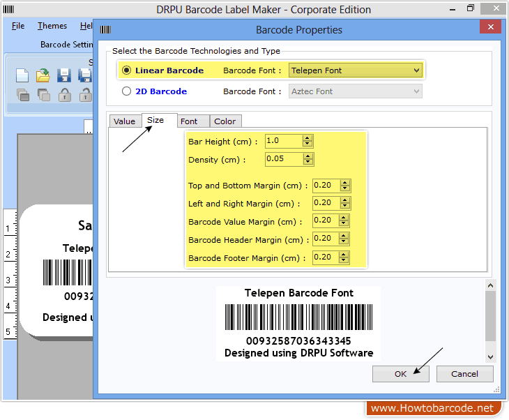
Task: Click "Designed using DRPU Software" footer text
Action: tap(298, 353)
